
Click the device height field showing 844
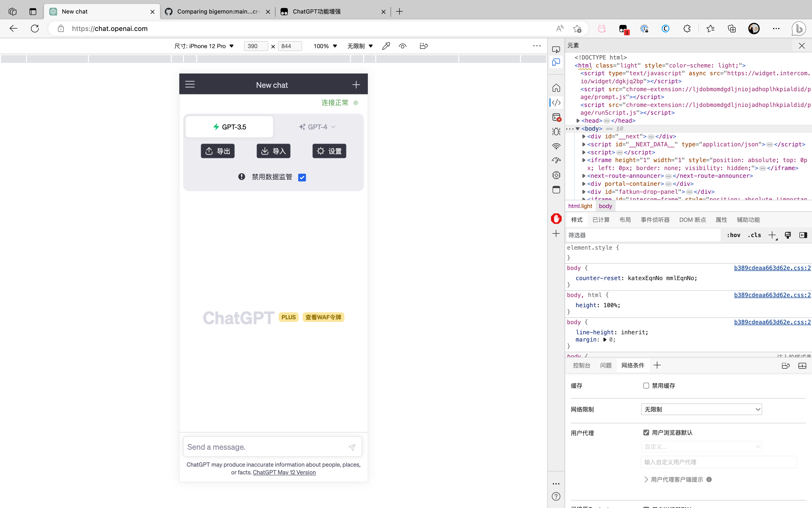pyautogui.click(x=290, y=46)
